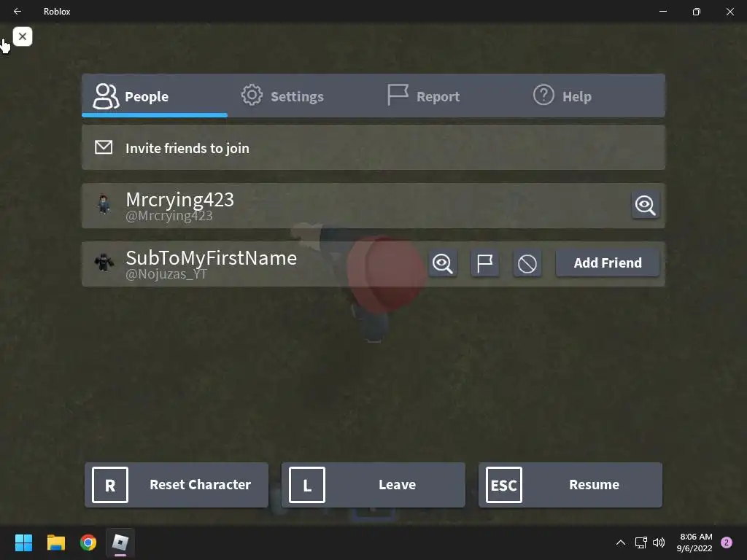Close the Roblox menu with the X button

(23, 36)
